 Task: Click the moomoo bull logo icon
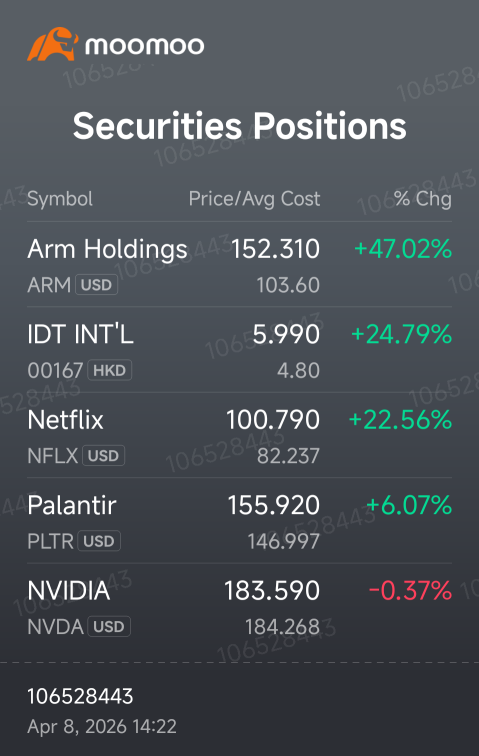click(53, 44)
